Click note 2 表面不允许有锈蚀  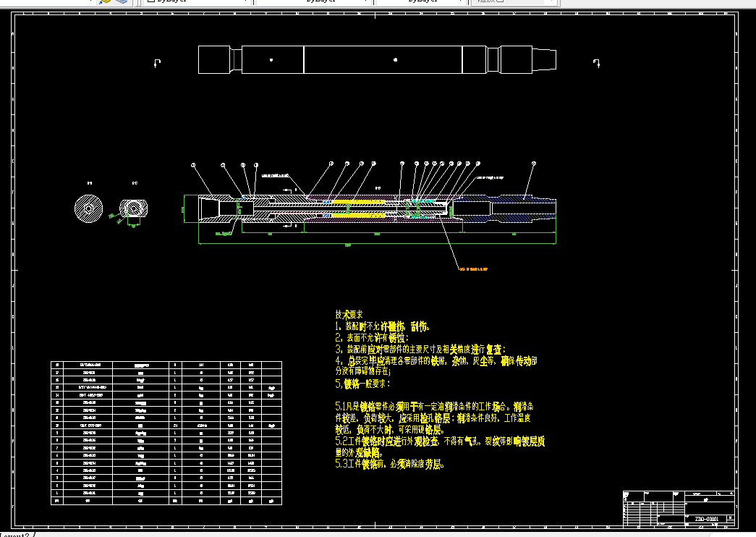click(x=372, y=338)
